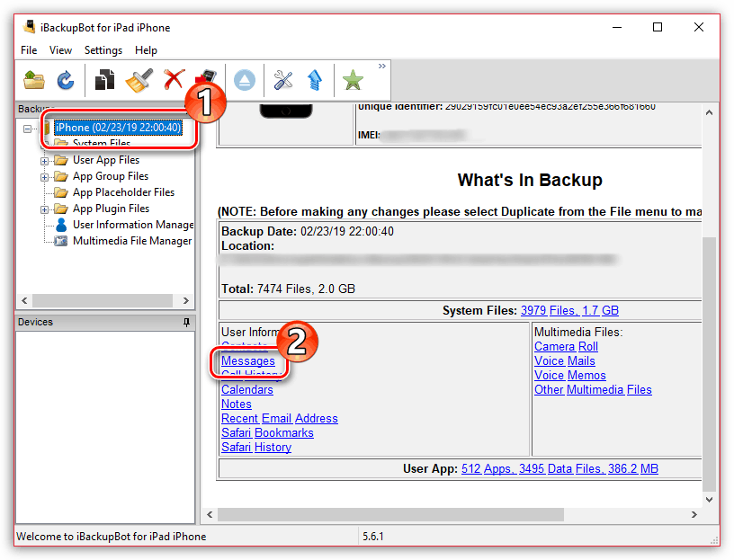Open the File menu
This screenshot has height=560, width=734.
(x=29, y=50)
